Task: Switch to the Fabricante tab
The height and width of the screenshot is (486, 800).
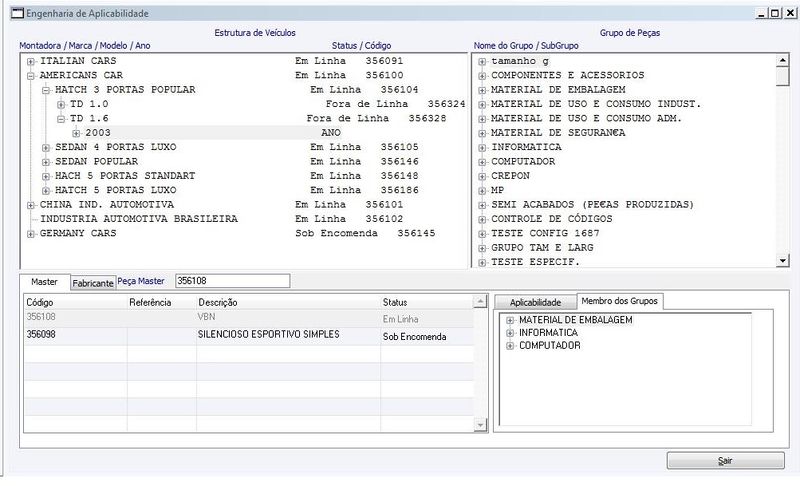Action: pyautogui.click(x=92, y=283)
